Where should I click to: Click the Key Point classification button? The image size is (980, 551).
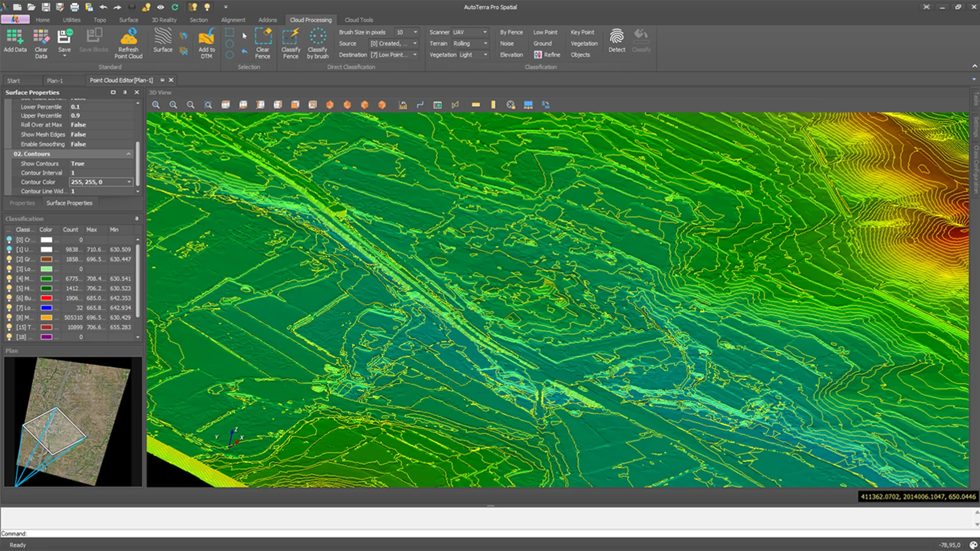click(582, 32)
